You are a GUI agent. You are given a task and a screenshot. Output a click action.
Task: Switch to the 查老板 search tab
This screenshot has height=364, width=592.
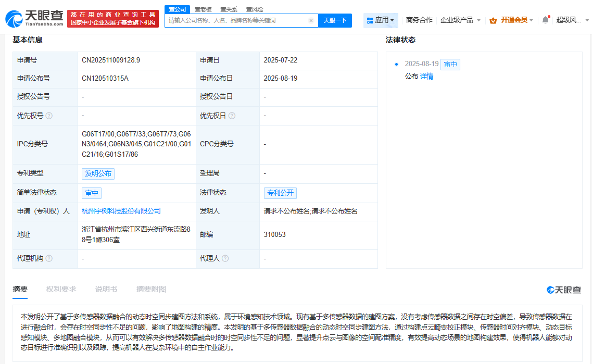(203, 9)
